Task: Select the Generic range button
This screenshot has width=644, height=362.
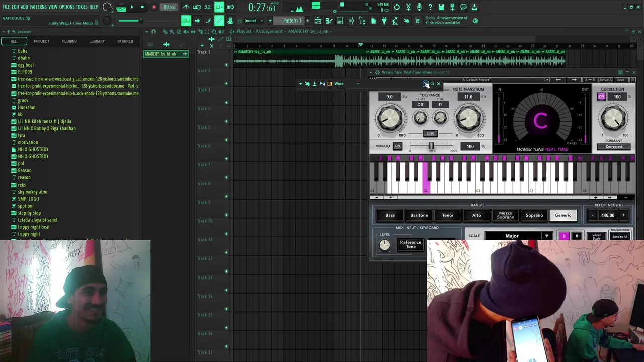Action: point(563,215)
